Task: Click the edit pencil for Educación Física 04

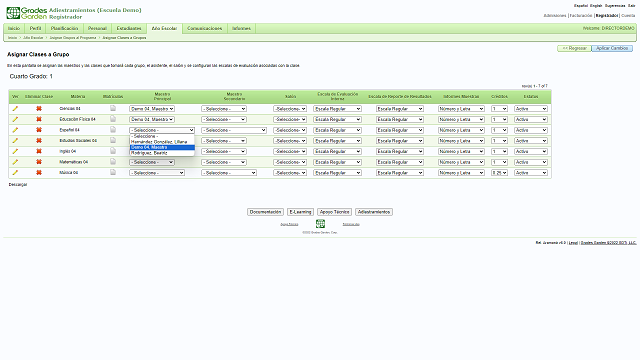Action: point(15,119)
